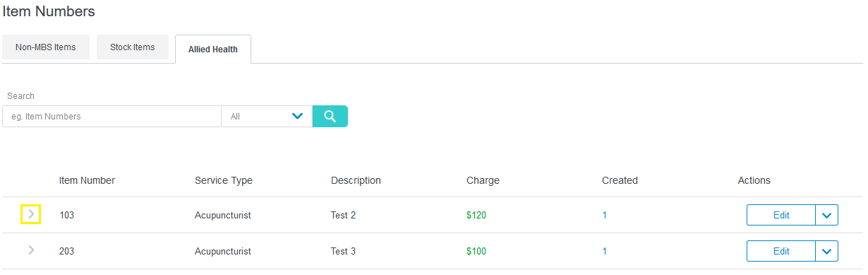Open the All filter dropdown

267,116
